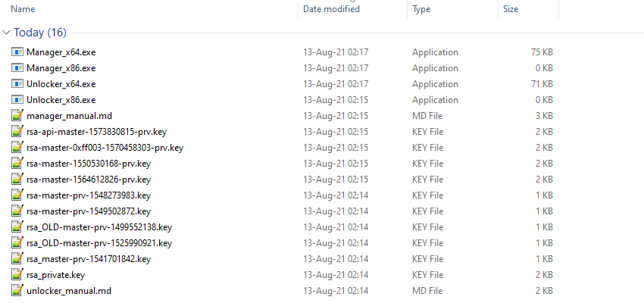
Task: Click the Unlocker_x64.exe application icon
Action: tap(18, 84)
